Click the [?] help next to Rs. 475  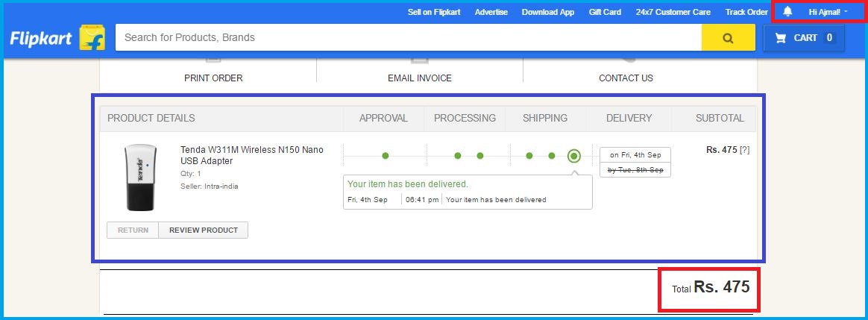(x=744, y=149)
